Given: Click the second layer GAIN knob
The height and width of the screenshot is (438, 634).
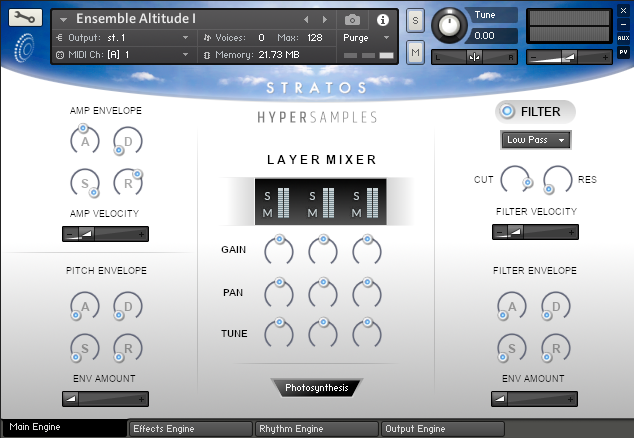Looking at the screenshot, I should coord(323,250).
